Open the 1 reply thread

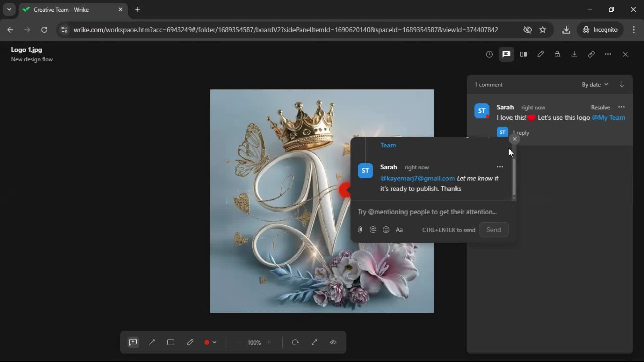pyautogui.click(x=521, y=133)
